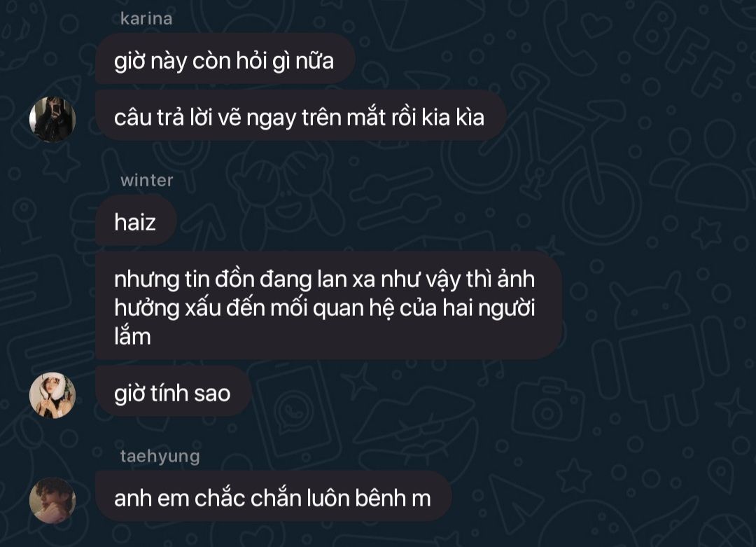Select the 'haiz' message bubble

click(136, 220)
